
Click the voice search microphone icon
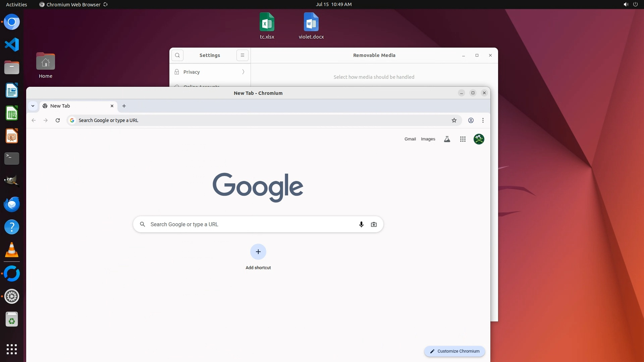coord(361,225)
